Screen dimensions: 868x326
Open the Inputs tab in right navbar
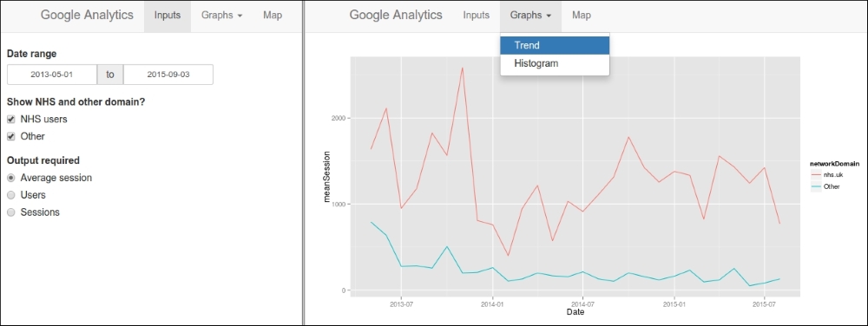[476, 16]
